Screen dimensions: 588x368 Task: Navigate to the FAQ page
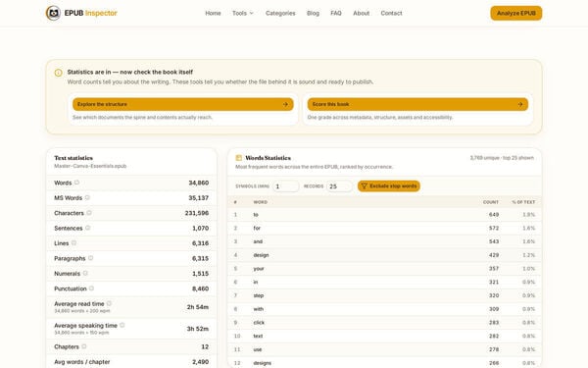click(x=336, y=13)
